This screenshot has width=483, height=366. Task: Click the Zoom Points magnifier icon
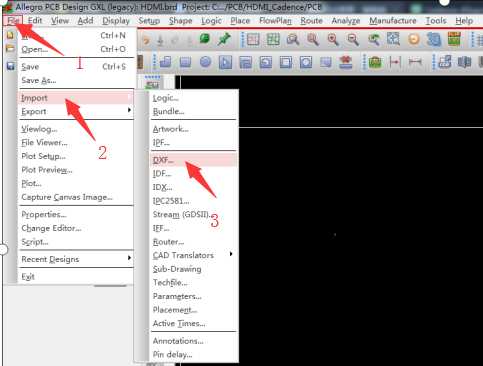293,39
